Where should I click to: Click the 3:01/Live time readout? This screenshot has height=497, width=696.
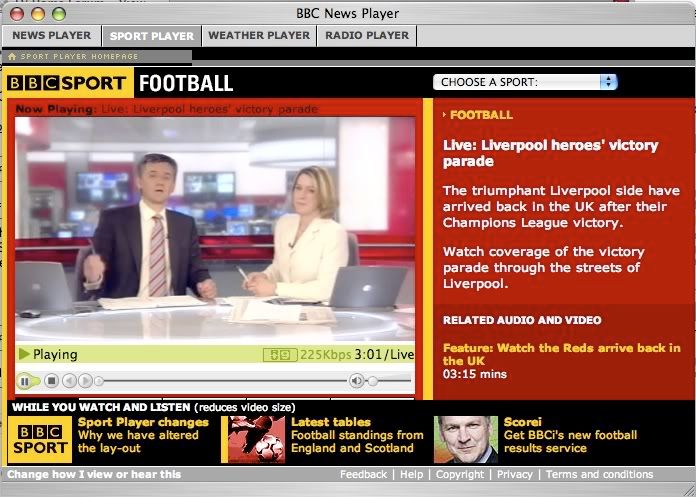384,355
